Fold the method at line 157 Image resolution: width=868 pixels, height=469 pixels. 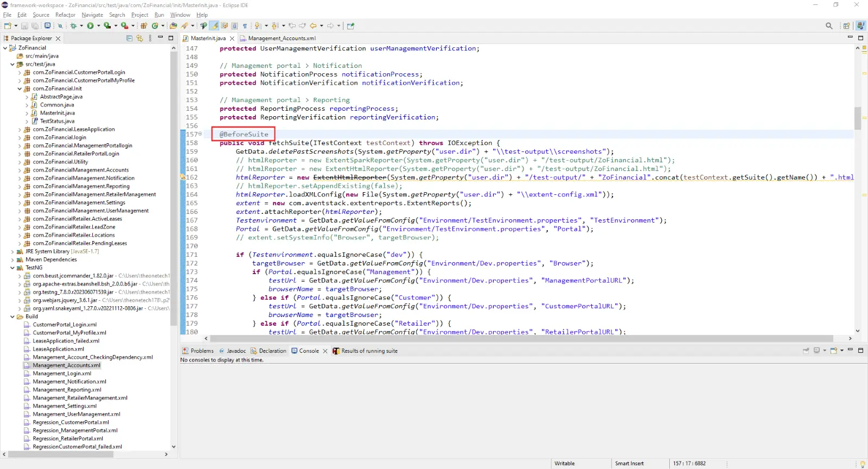[200, 134]
